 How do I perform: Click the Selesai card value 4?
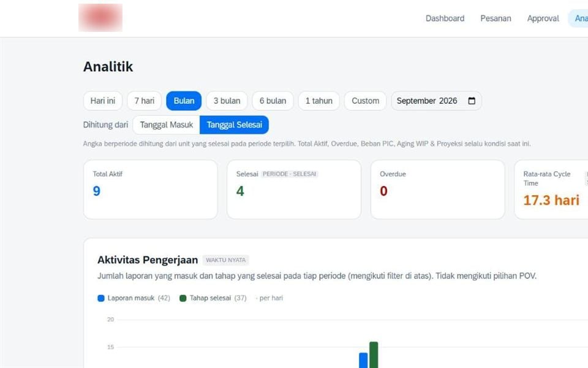(240, 191)
